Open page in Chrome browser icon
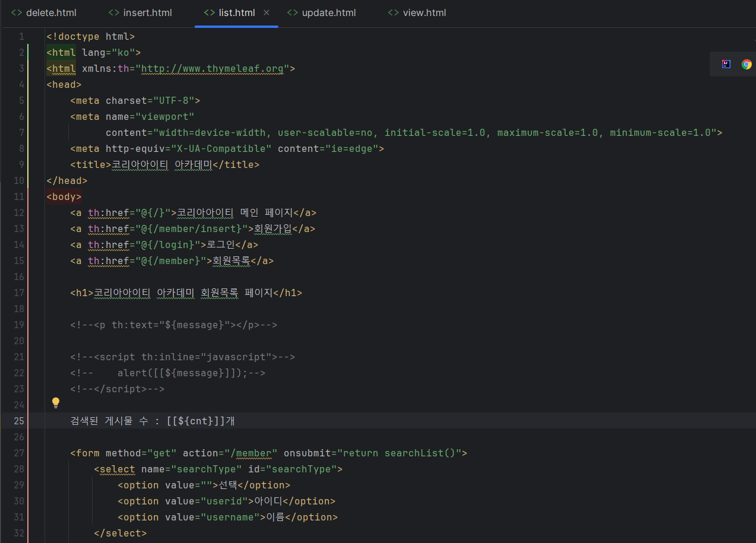The width and height of the screenshot is (756, 543). [x=747, y=64]
